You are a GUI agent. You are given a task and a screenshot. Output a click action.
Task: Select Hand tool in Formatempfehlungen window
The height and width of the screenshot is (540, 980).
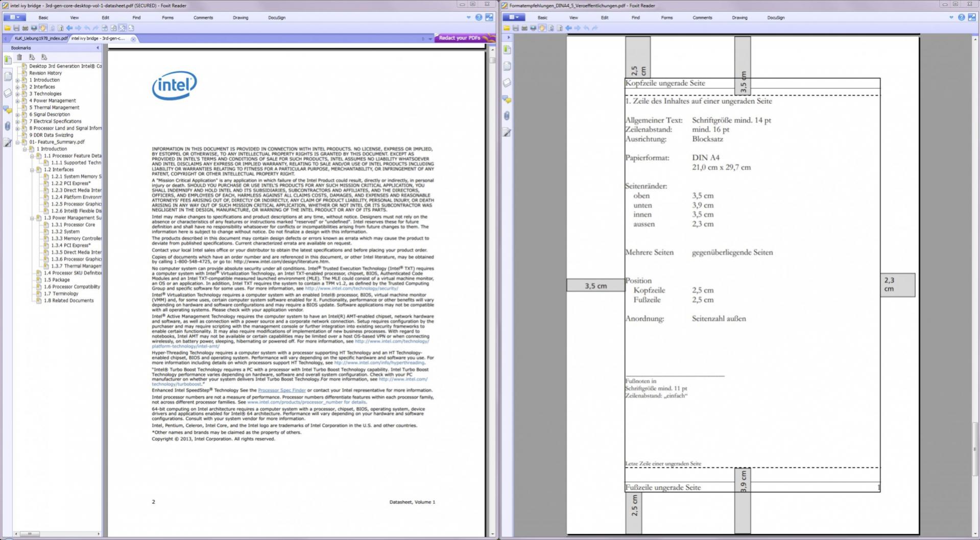[x=542, y=28]
